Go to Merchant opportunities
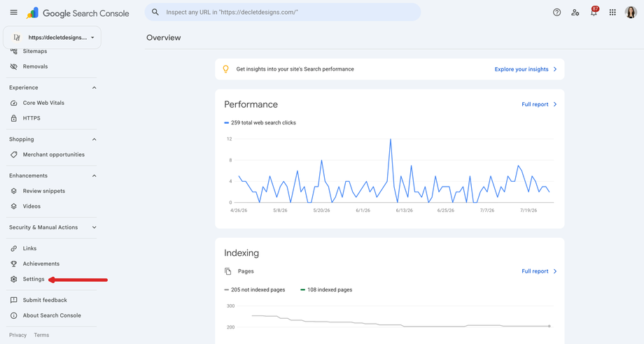The image size is (644, 344). pos(53,155)
